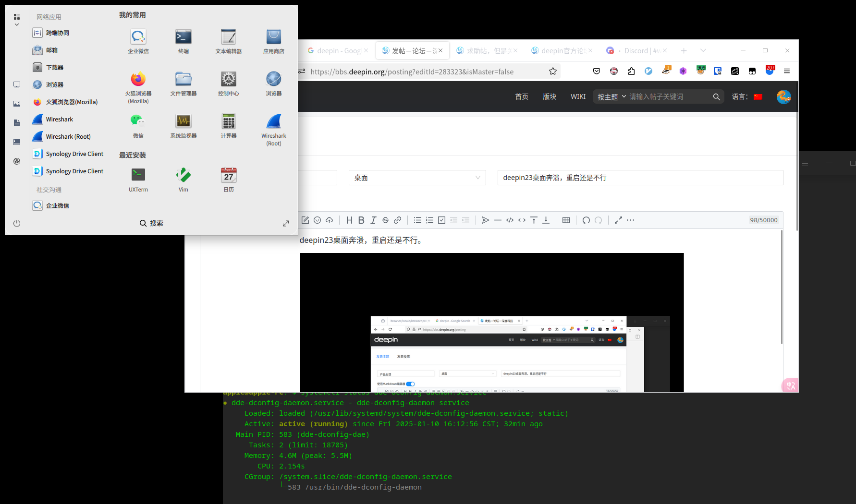Insert an unordered bullet list
The image size is (856, 504).
[417, 220]
